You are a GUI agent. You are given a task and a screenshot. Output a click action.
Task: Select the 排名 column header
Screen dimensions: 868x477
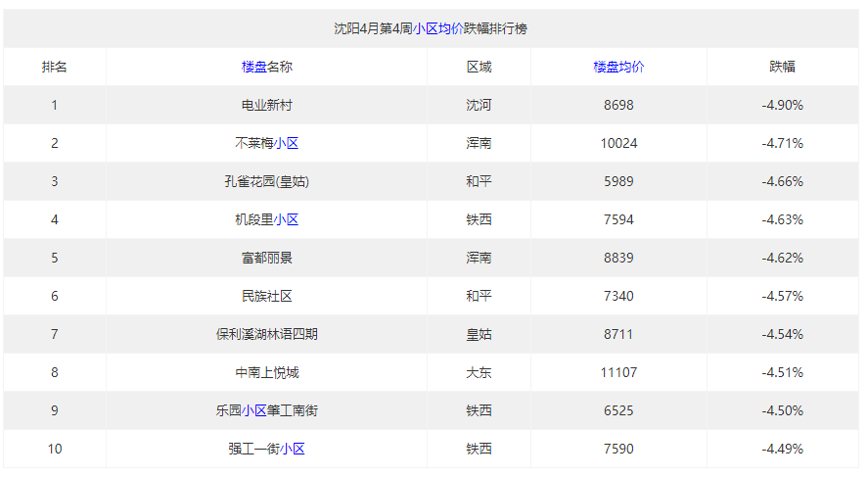click(55, 67)
